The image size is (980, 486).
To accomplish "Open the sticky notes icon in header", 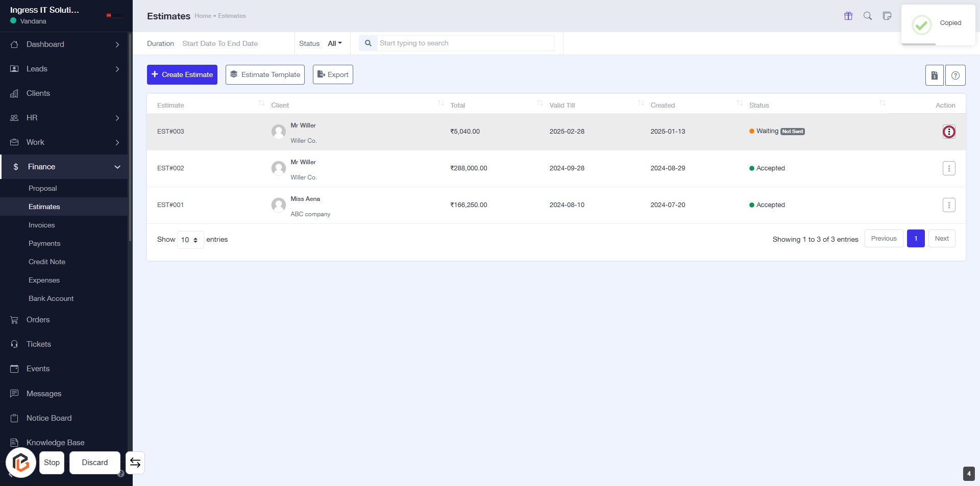I will [887, 16].
